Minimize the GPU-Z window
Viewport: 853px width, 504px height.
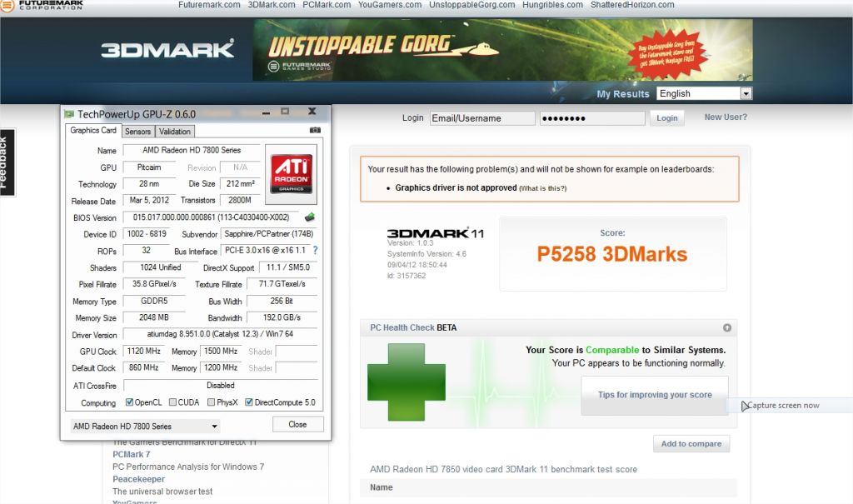266,112
